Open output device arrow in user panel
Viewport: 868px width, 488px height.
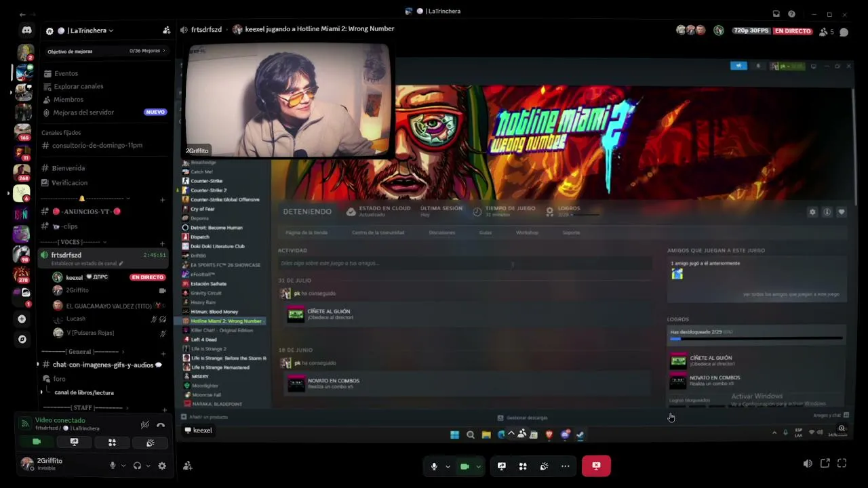[x=148, y=466]
